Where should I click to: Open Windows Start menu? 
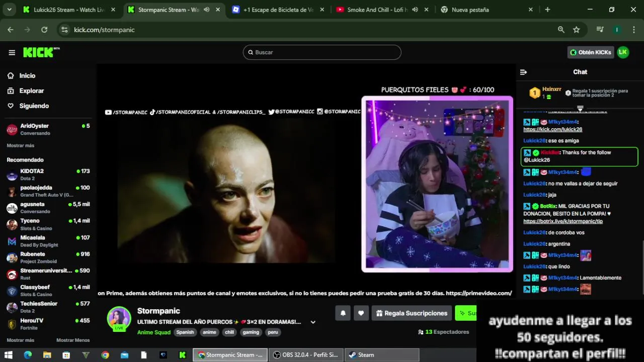tap(9, 355)
